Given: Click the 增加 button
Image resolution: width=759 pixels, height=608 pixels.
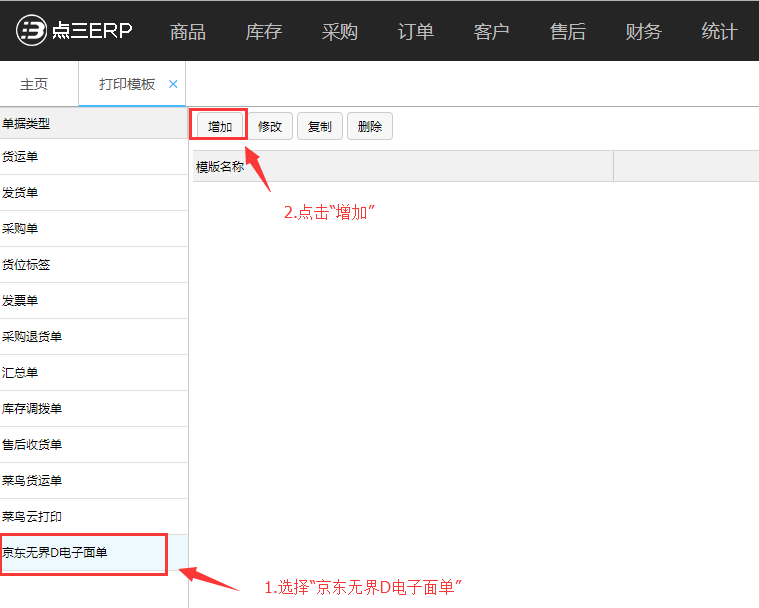Looking at the screenshot, I should tap(220, 126).
